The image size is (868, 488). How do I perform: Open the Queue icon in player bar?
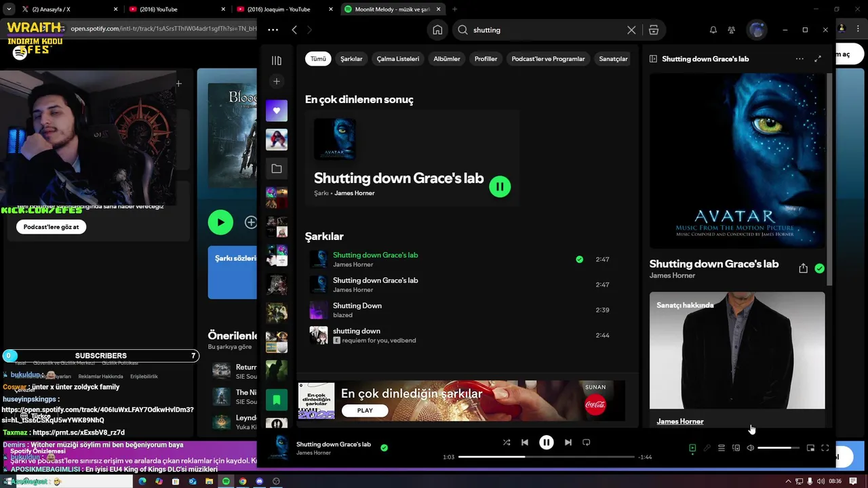[x=722, y=448]
